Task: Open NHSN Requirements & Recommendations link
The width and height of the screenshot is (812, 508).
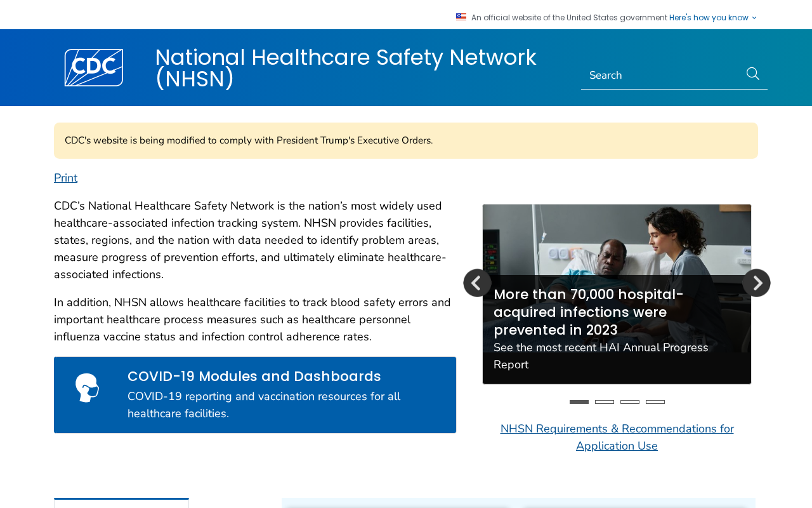Action: (x=617, y=438)
